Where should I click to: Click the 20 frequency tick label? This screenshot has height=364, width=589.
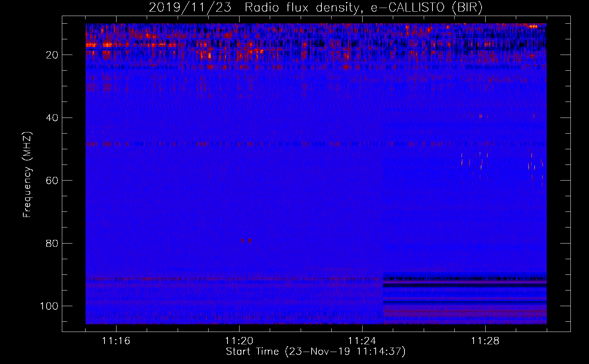tap(52, 55)
